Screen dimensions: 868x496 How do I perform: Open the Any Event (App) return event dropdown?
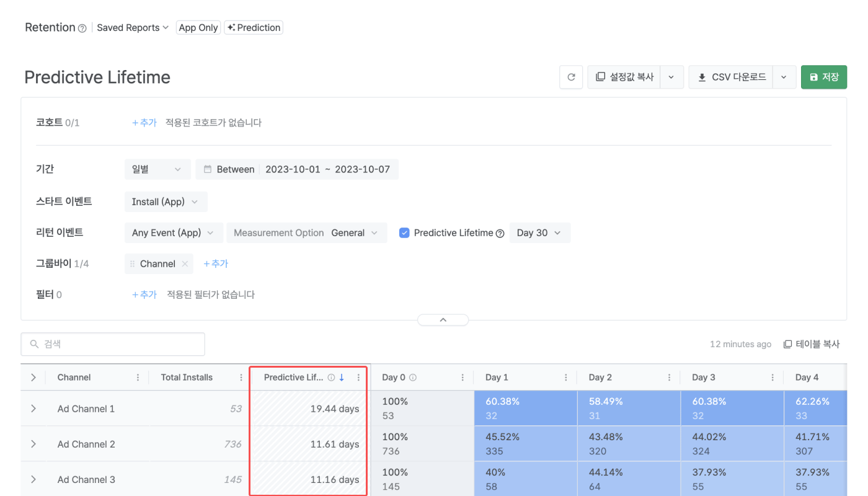coord(173,233)
